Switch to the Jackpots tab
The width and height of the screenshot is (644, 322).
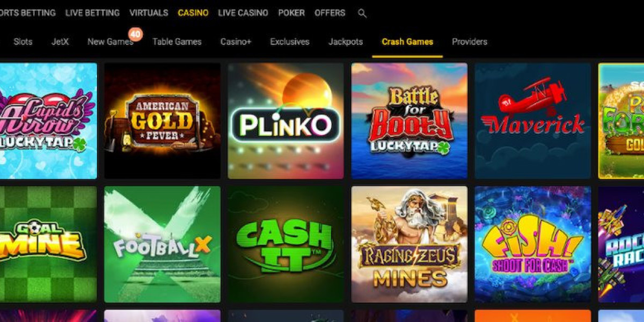tap(346, 41)
